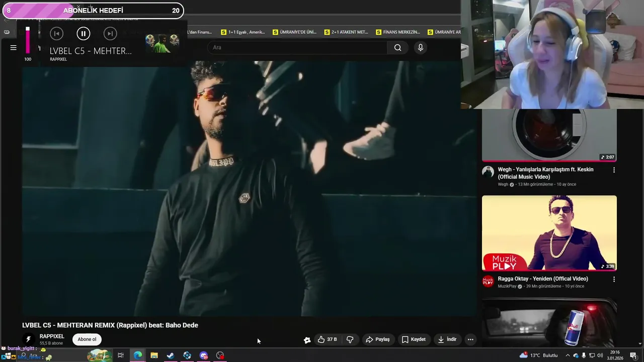Open options menu for Wegh video

(614, 170)
